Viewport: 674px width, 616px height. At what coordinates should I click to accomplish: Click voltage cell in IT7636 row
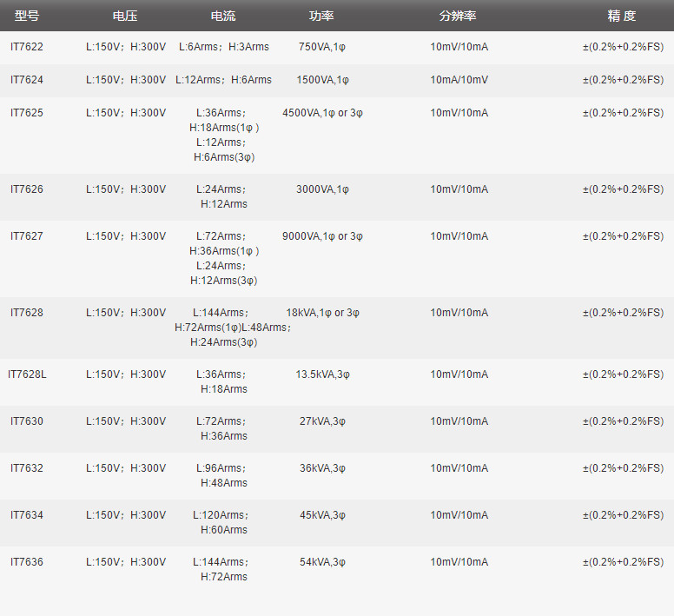(x=126, y=562)
